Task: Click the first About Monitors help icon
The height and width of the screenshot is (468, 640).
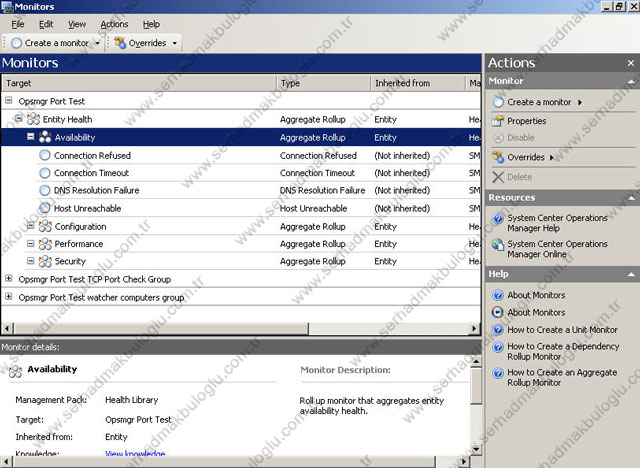Action: coord(498,295)
